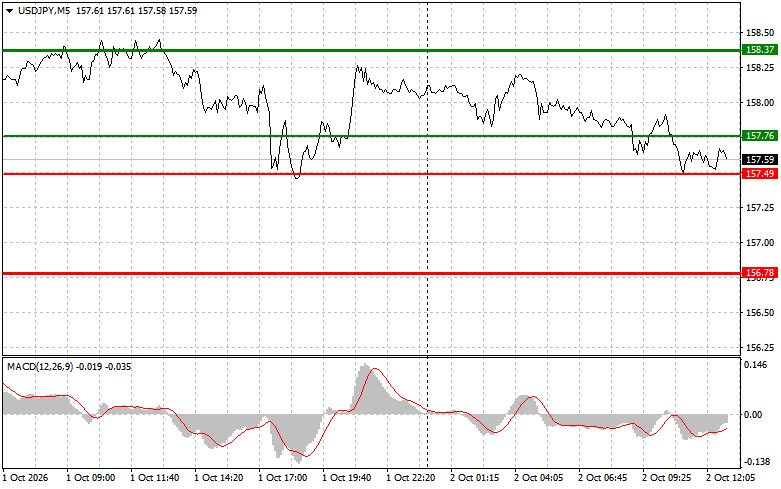
Task: Select the 156.50 price scale value
Action: (x=760, y=313)
